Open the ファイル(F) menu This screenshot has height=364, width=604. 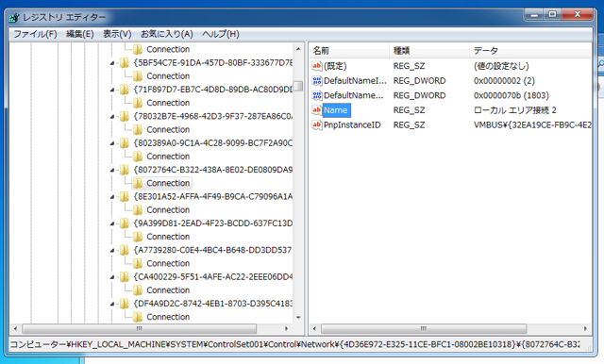[35, 34]
